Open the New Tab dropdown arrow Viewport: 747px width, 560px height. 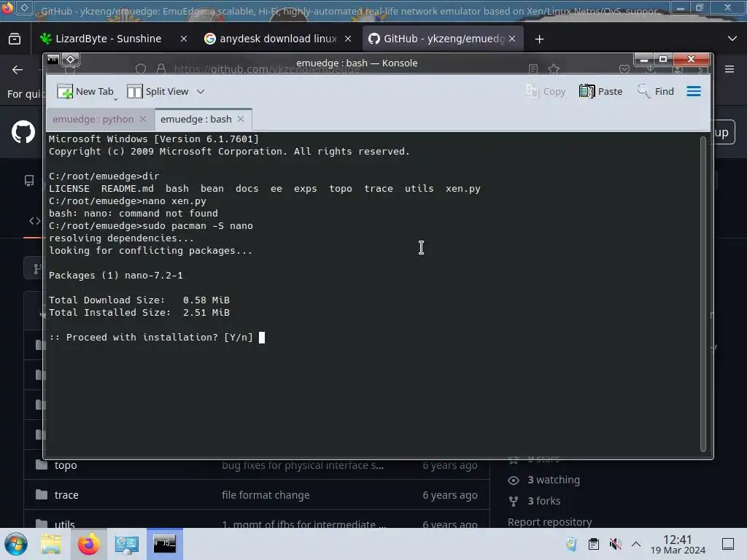point(115,99)
